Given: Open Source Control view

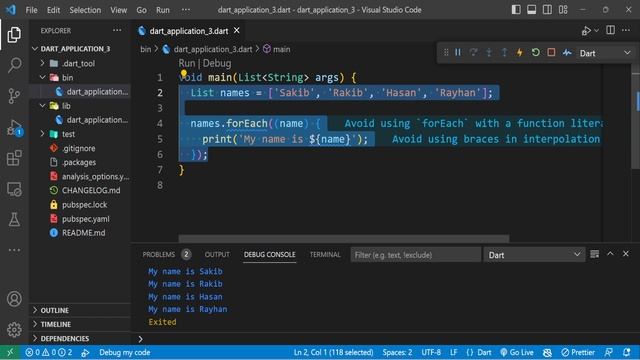Looking at the screenshot, I should 14,96.
